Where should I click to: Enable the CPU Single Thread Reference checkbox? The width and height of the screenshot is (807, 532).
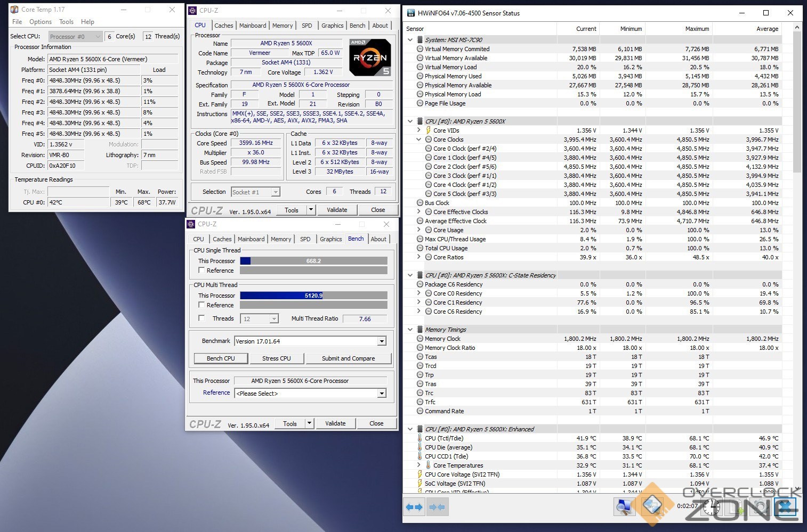[201, 271]
